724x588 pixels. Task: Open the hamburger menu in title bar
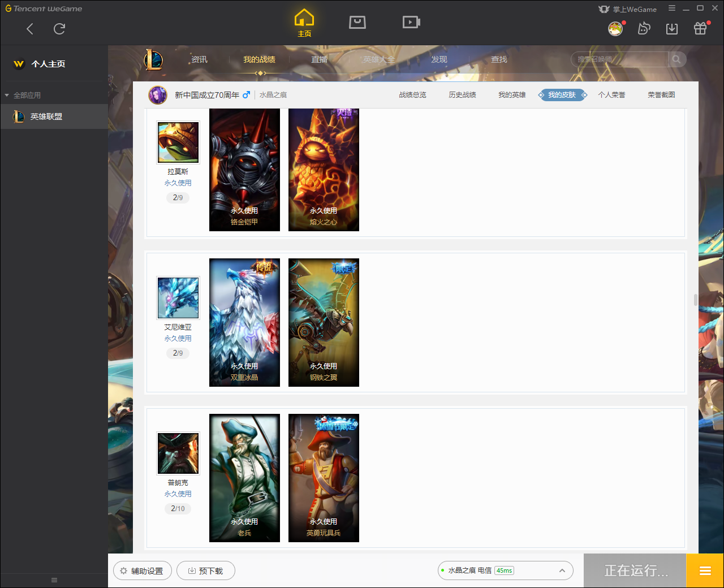672,8
